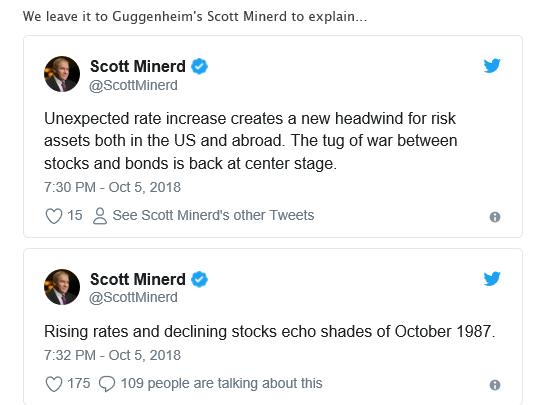Open the @ScottMinerd handle in second tweet
549x405 pixels.
point(133,297)
